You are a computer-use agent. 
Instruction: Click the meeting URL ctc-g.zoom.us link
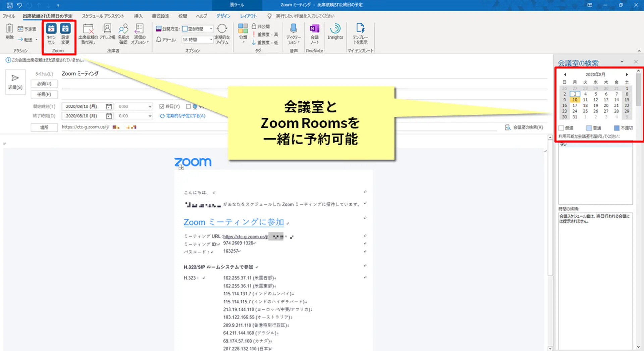pyautogui.click(x=246, y=237)
